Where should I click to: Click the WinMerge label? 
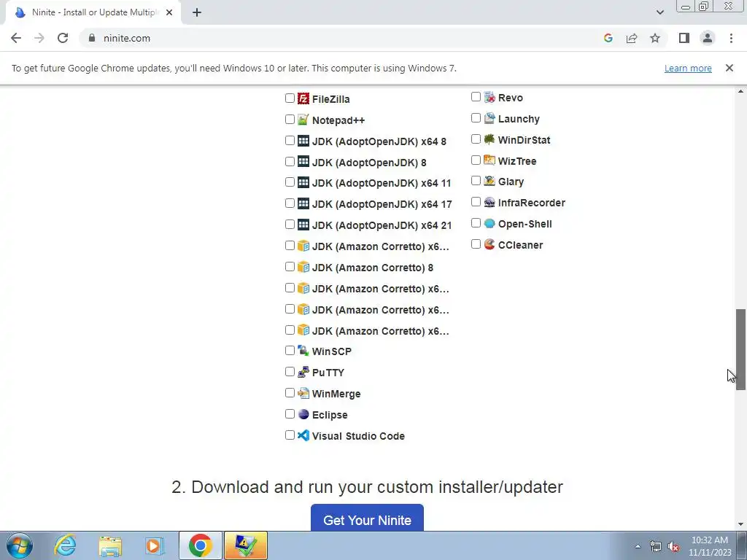[x=336, y=394]
